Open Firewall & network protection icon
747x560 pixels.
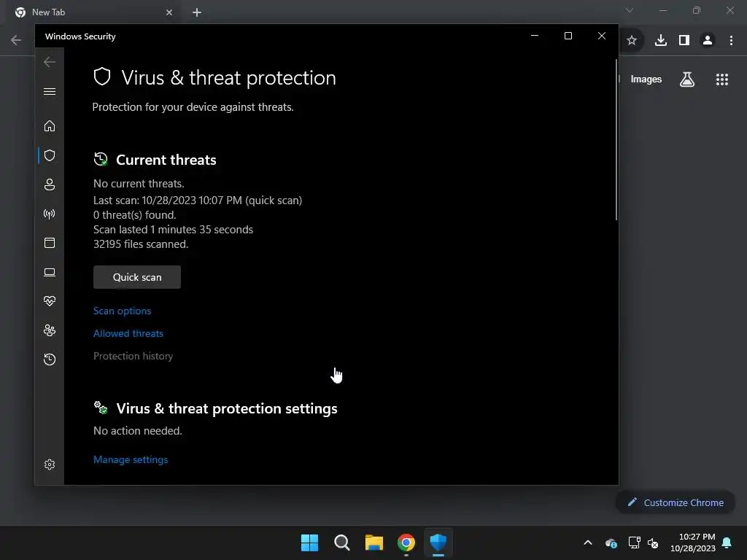coord(50,214)
